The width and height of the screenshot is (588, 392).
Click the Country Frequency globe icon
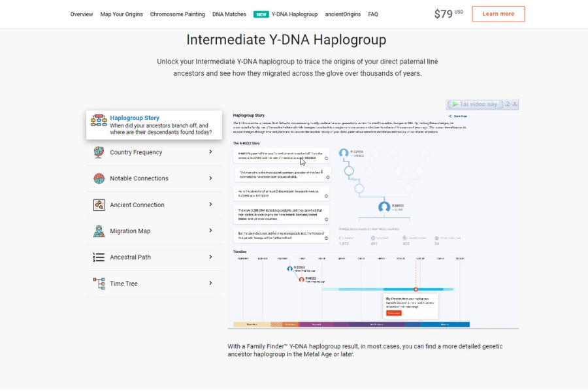tap(99, 152)
